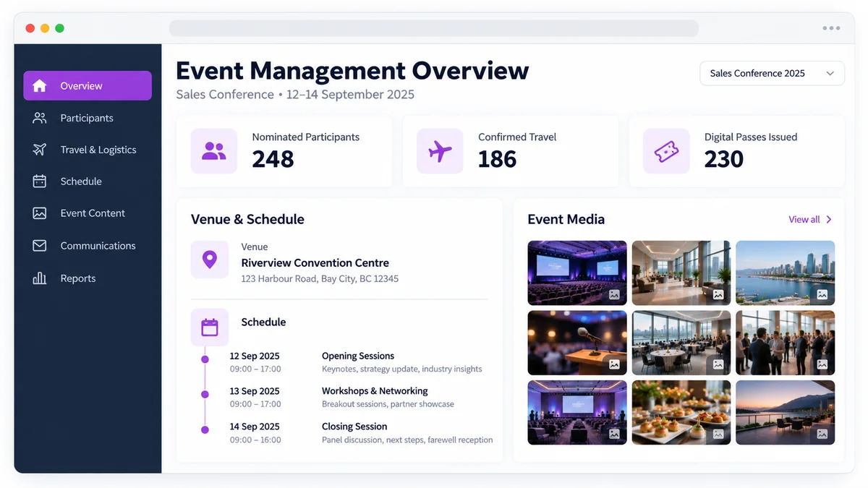
Task: Click the 12 Sep 2025 date text
Action: tap(255, 356)
